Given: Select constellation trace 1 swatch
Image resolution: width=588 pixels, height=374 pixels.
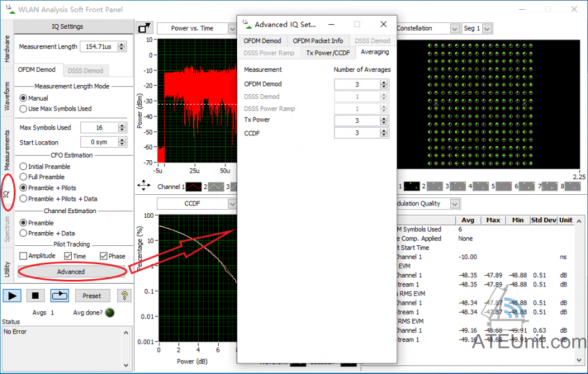Looking at the screenshot, I should click(412, 186).
